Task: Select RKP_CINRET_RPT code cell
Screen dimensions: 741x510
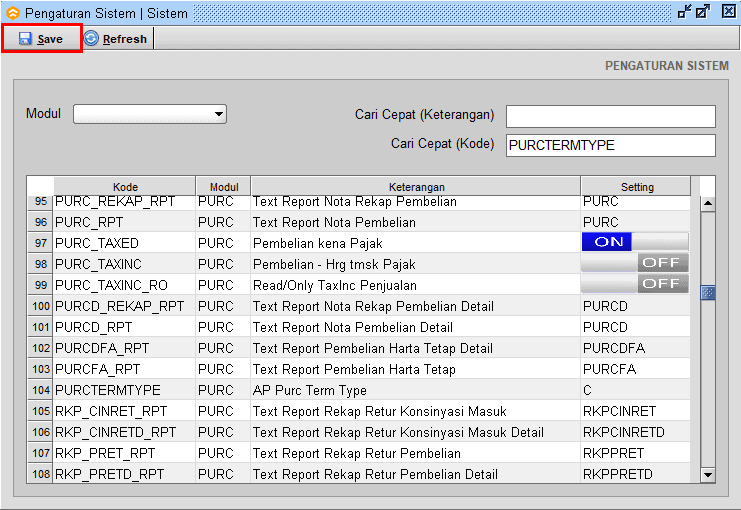Action: coord(125,411)
